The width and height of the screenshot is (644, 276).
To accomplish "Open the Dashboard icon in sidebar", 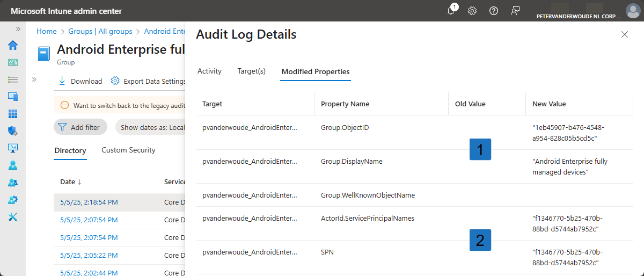I will coord(13,62).
